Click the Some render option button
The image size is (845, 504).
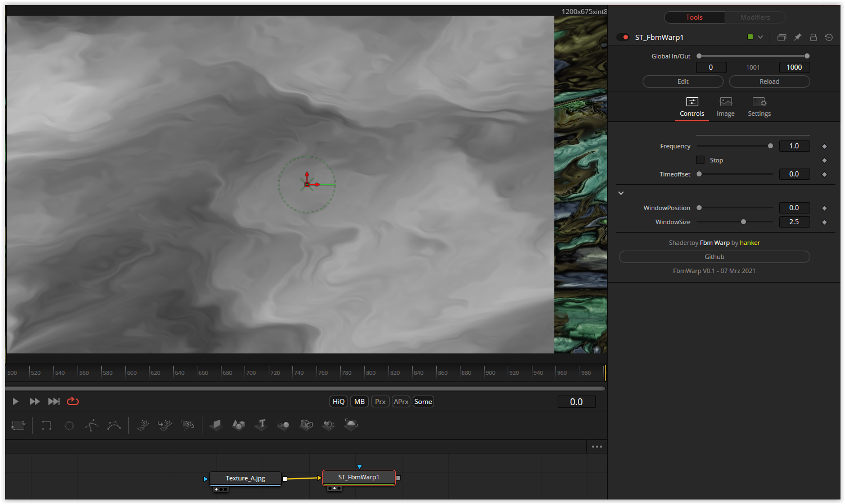tap(423, 401)
